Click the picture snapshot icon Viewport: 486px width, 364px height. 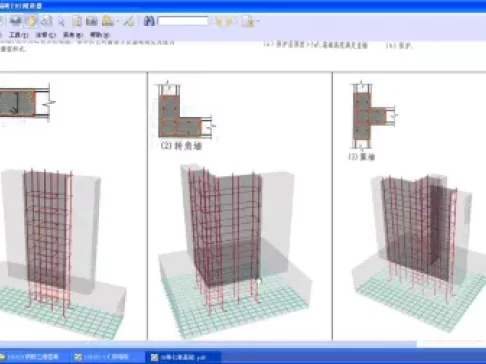point(91,21)
